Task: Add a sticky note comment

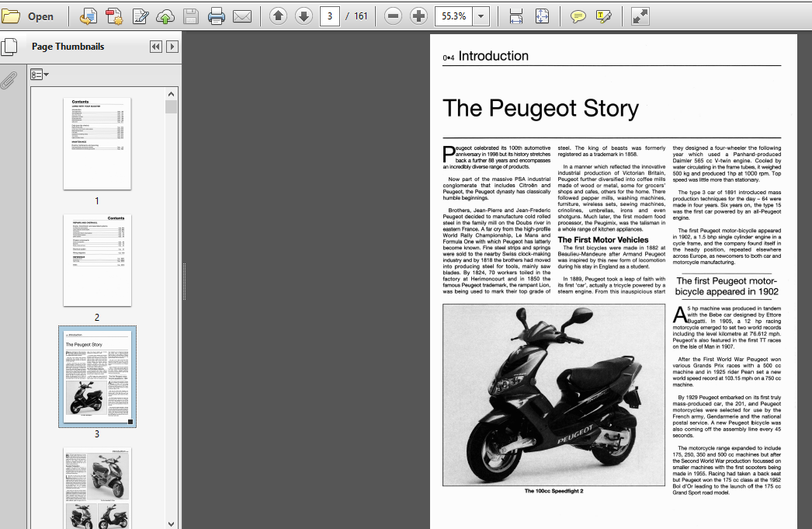Action: pos(578,16)
